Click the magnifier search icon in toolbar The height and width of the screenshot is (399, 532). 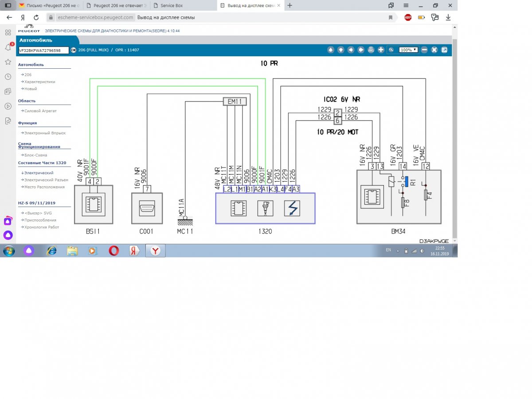(x=391, y=50)
